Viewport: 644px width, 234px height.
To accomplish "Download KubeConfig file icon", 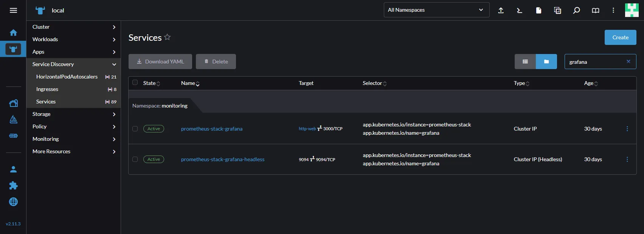I will pyautogui.click(x=538, y=10).
